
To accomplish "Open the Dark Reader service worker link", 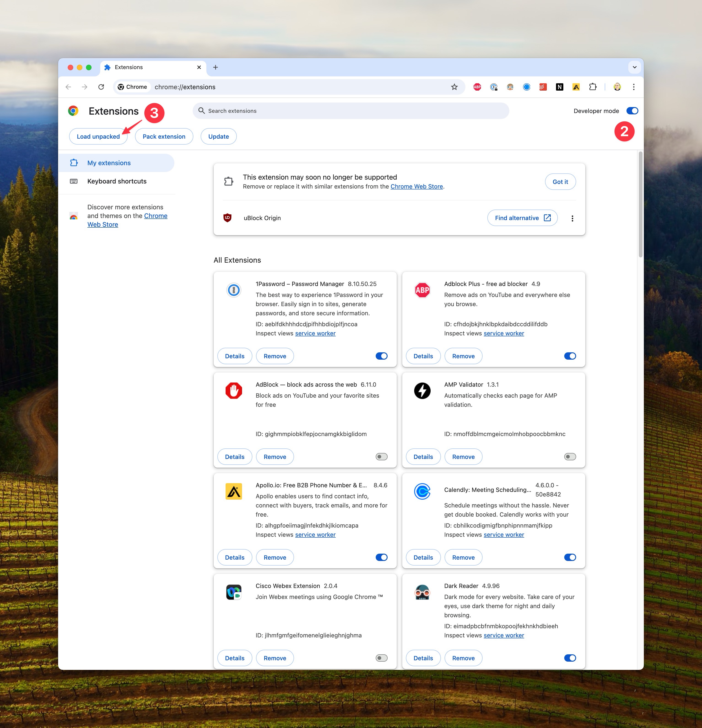I will point(504,636).
